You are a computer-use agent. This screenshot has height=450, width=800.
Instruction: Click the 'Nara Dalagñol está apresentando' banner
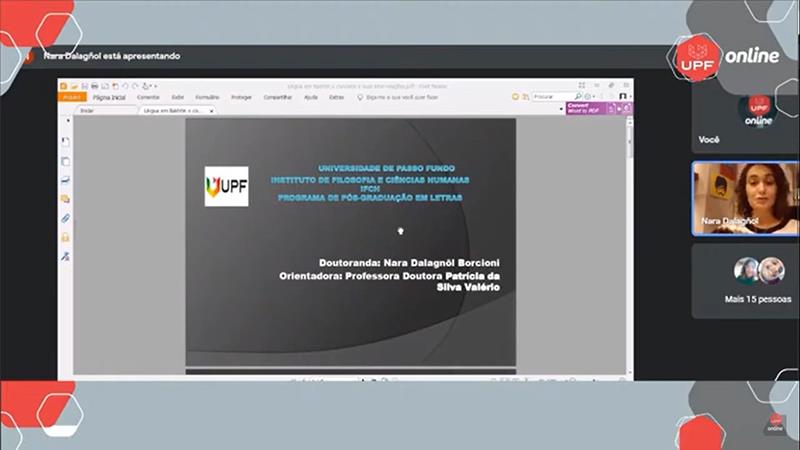[x=112, y=56]
